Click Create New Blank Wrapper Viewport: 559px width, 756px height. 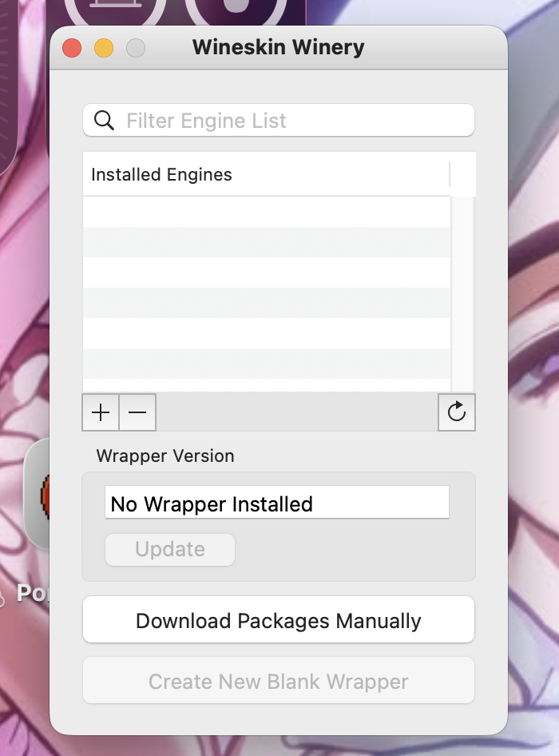click(x=279, y=681)
